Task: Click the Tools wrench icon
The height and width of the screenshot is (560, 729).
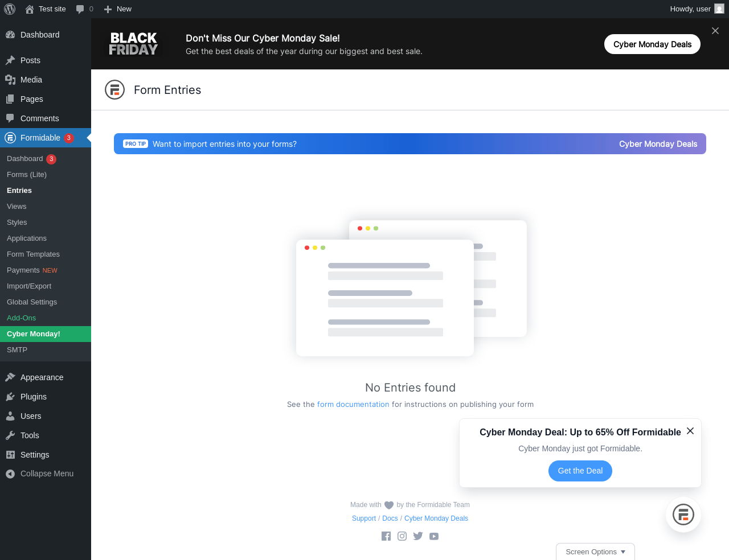Action: click(10, 435)
